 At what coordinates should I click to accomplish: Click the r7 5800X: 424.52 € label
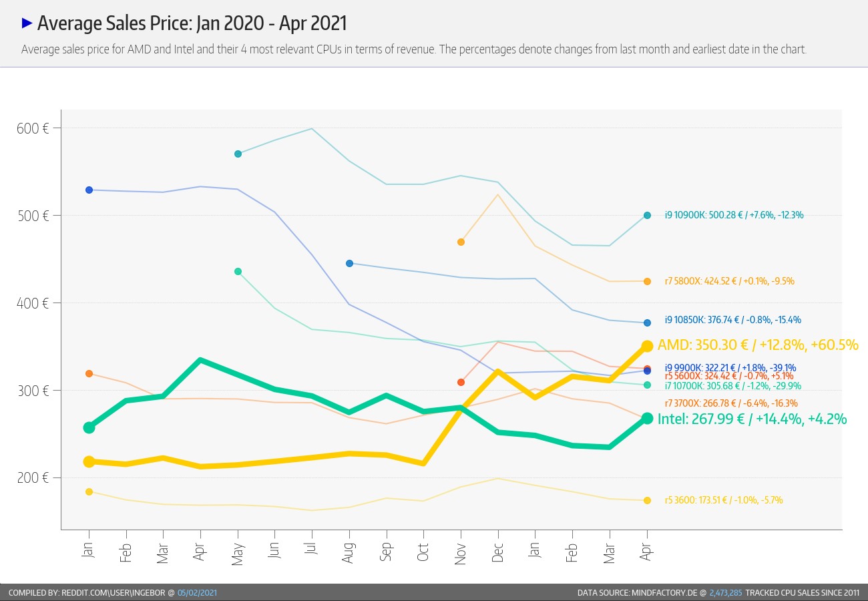729,282
